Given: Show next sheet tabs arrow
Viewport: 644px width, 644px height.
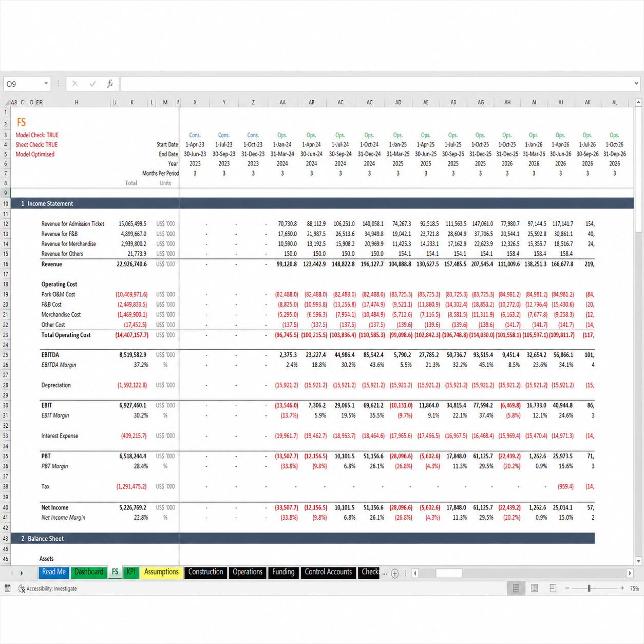Looking at the screenshot, I should pos(22,573).
